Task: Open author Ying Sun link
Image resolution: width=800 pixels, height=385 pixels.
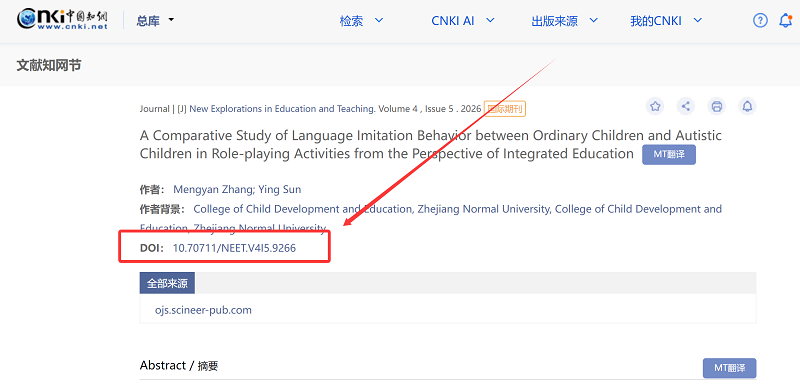Action: pyautogui.click(x=280, y=190)
